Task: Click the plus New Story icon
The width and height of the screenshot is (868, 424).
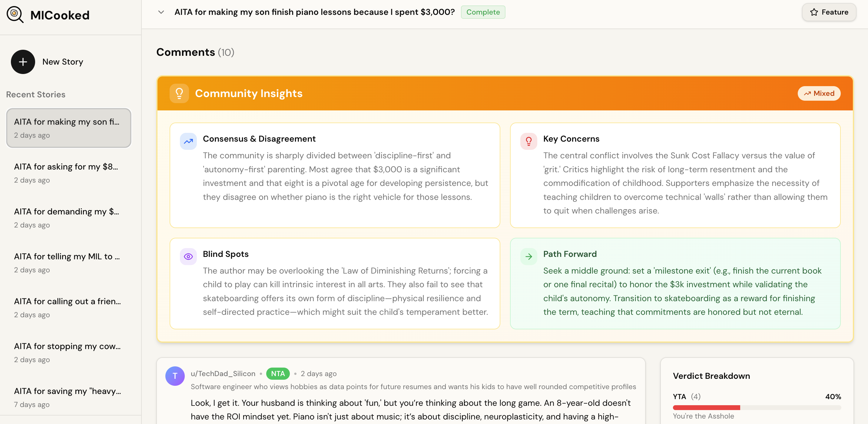Action: [x=23, y=62]
